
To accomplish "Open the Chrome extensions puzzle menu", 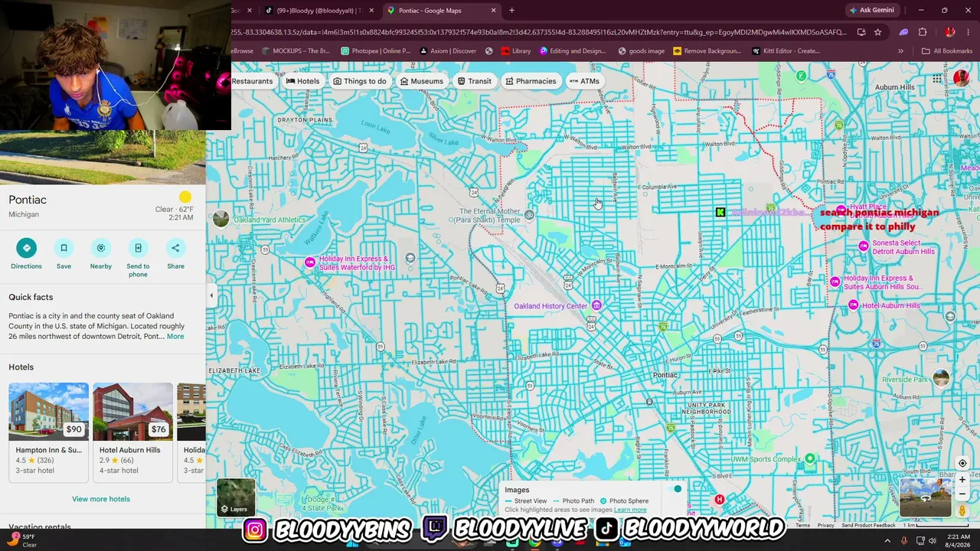I will pyautogui.click(x=922, y=32).
